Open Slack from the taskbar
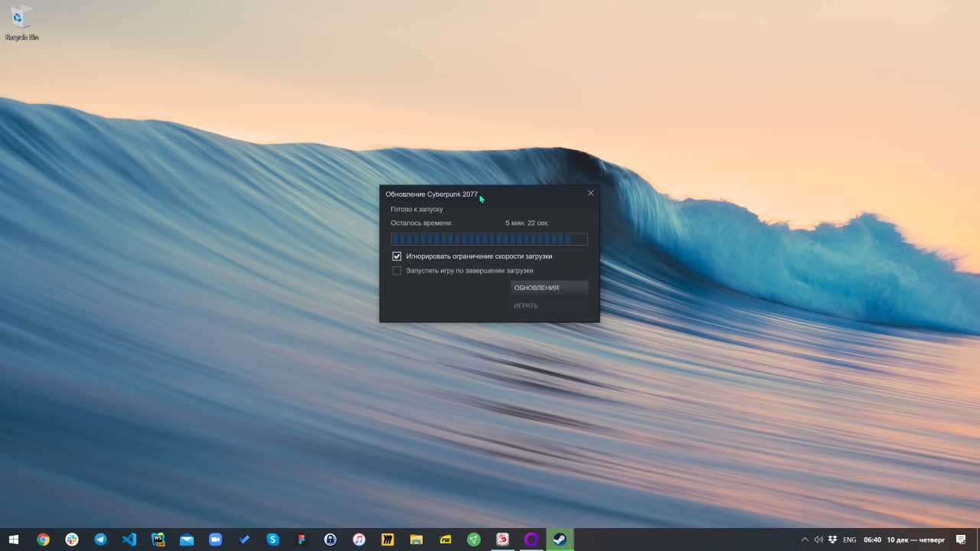The height and width of the screenshot is (551, 980). pyautogui.click(x=72, y=540)
